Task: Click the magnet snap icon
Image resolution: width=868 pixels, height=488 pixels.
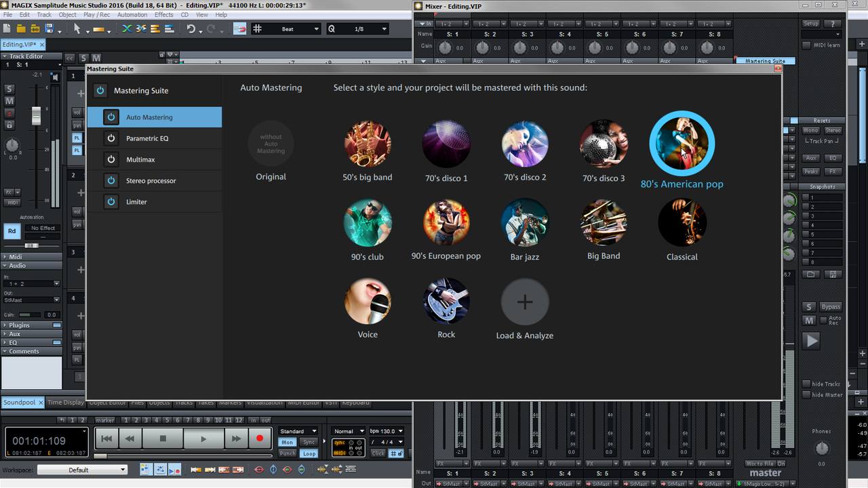Action: [x=239, y=28]
